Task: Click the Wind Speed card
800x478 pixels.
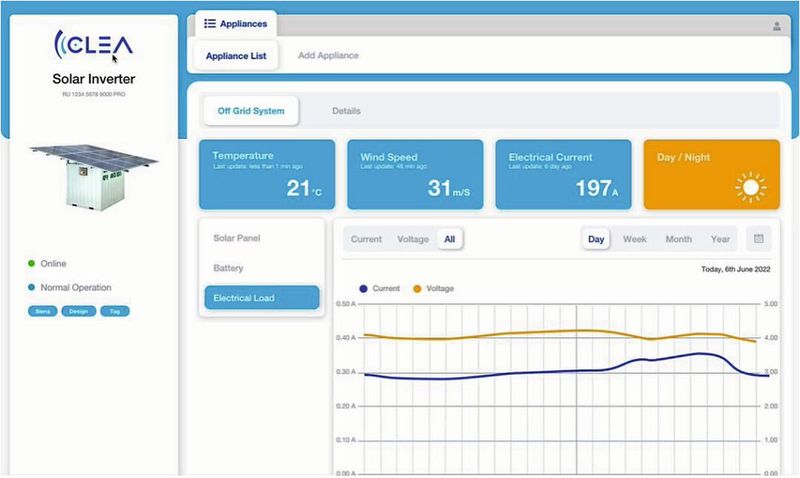Action: (x=415, y=174)
